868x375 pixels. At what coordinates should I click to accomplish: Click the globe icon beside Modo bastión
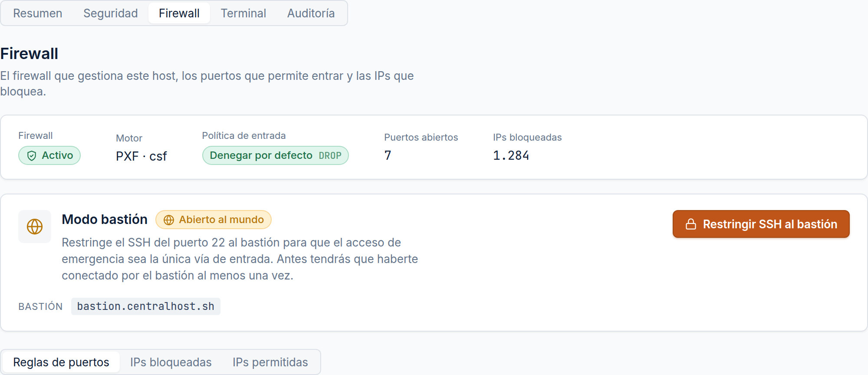click(x=35, y=227)
